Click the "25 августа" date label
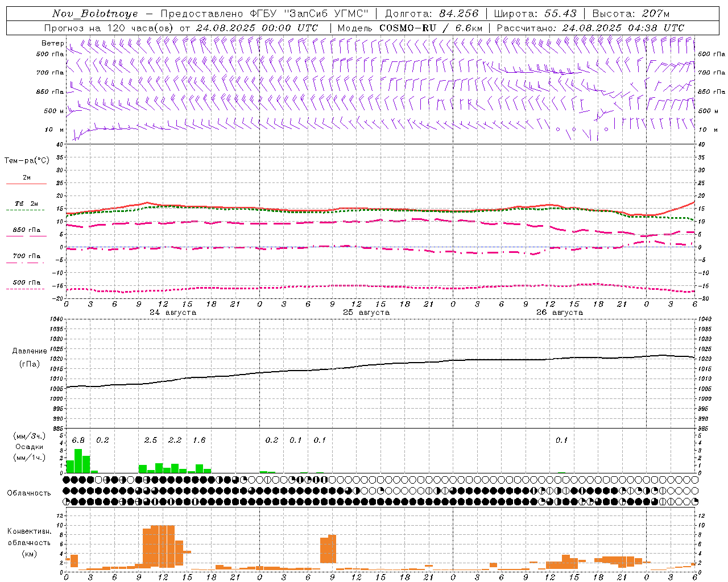The height and width of the screenshot is (582, 728). [366, 313]
